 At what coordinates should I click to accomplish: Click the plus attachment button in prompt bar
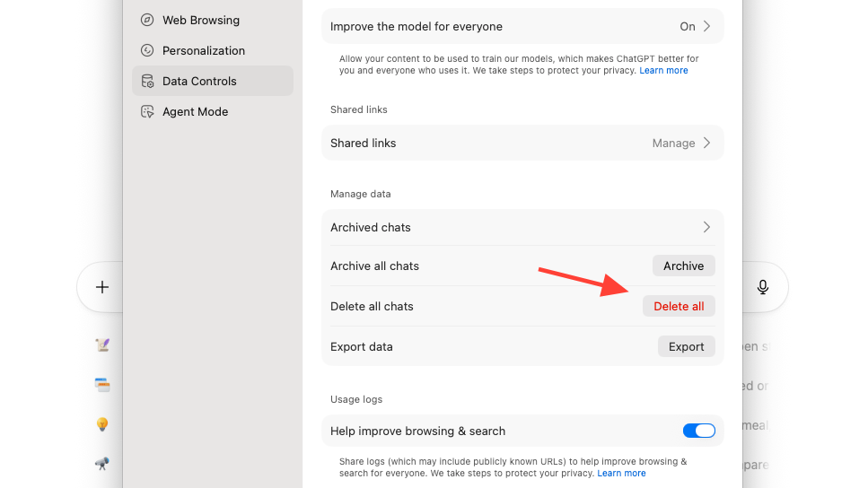(x=102, y=287)
